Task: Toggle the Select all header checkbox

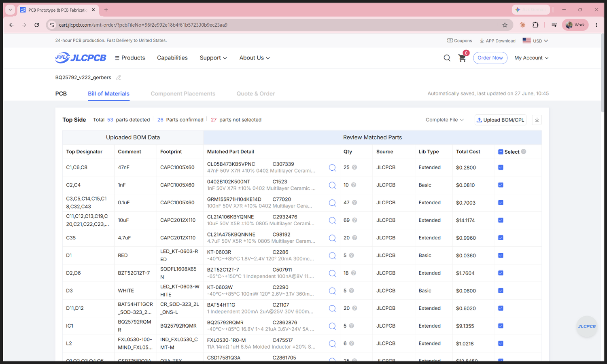Action: pyautogui.click(x=501, y=152)
